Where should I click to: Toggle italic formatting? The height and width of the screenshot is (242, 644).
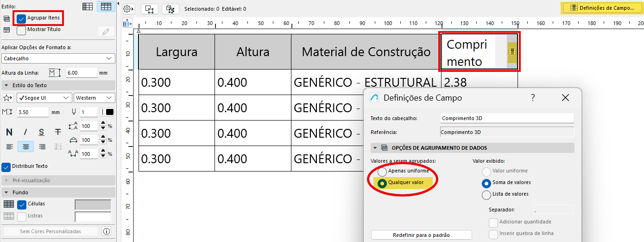point(25,132)
